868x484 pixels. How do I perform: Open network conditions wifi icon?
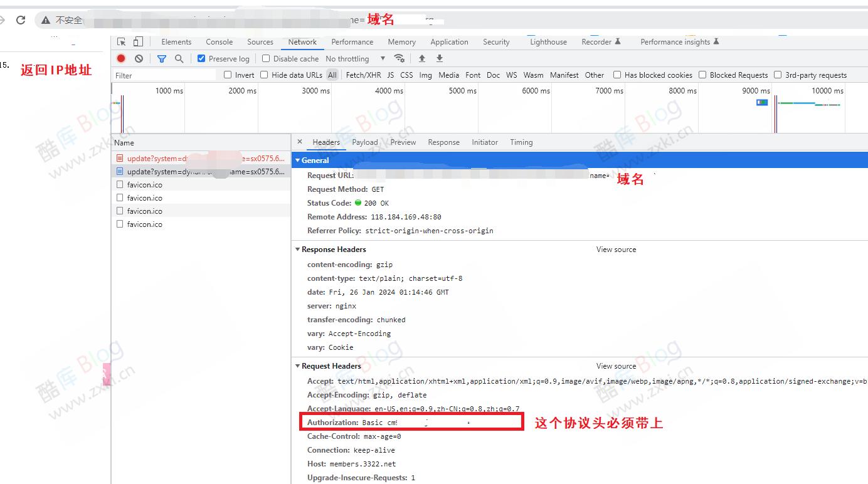coord(399,58)
